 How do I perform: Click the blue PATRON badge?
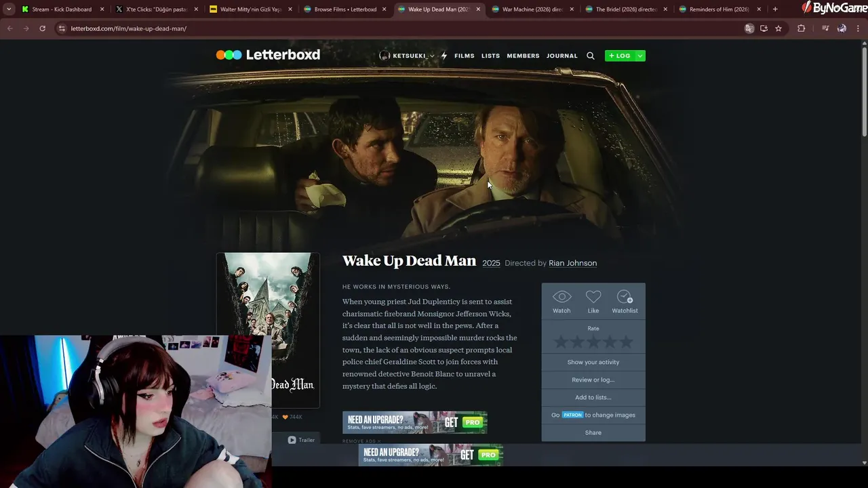pos(572,415)
